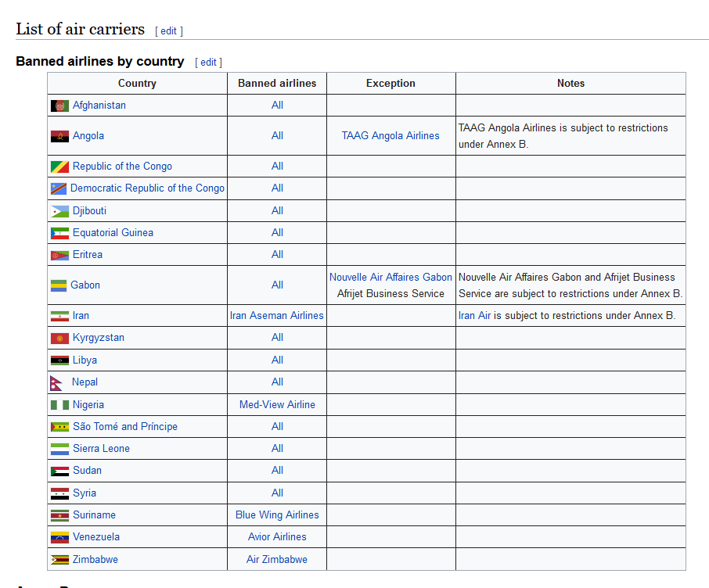Click the Country column header

137,83
